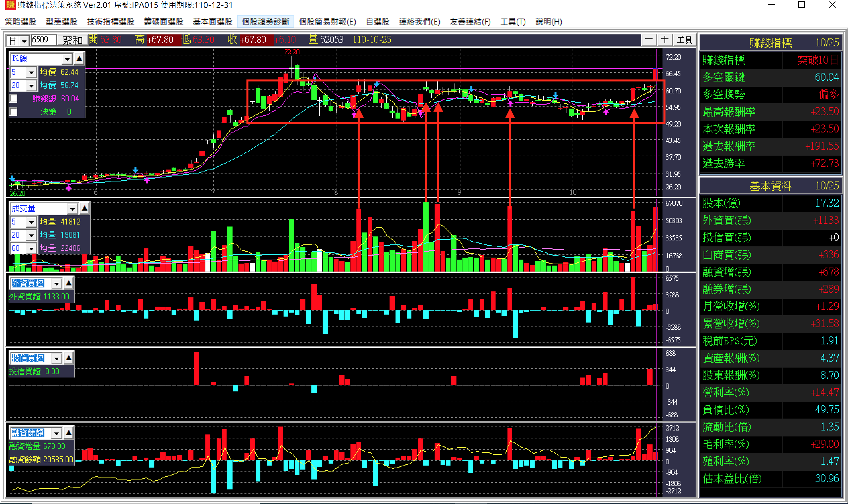848x504 pixels.
Task: Click the 工具 button above the chart
Action: (x=684, y=40)
